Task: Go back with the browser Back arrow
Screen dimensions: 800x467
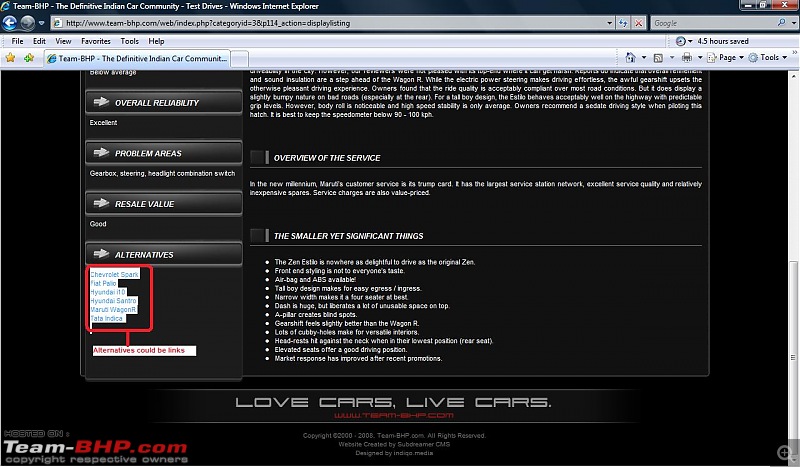Action: click(x=10, y=23)
